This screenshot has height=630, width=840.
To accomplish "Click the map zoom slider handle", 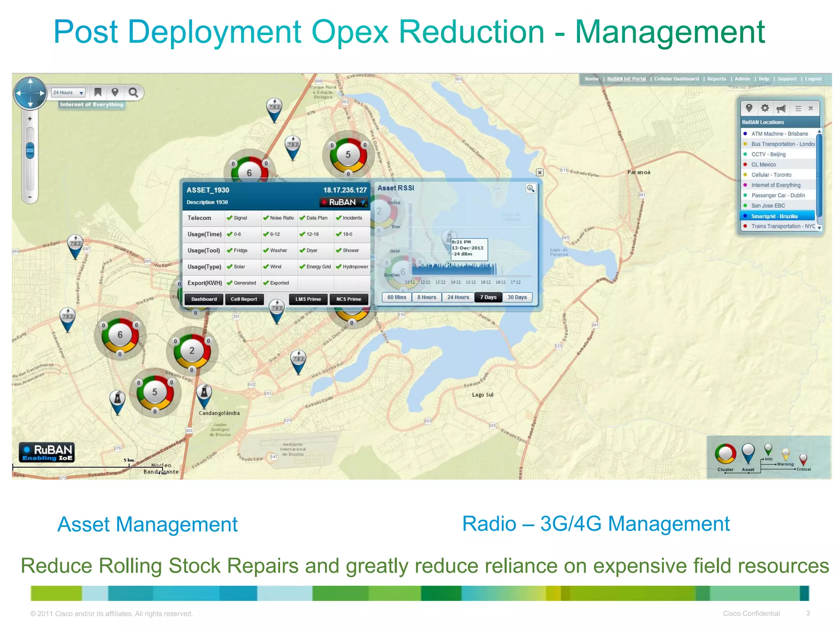I will (x=30, y=150).
